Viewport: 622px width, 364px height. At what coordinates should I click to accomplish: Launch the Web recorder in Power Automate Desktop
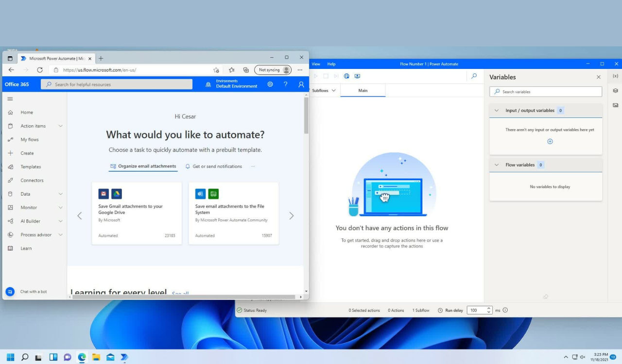point(346,76)
